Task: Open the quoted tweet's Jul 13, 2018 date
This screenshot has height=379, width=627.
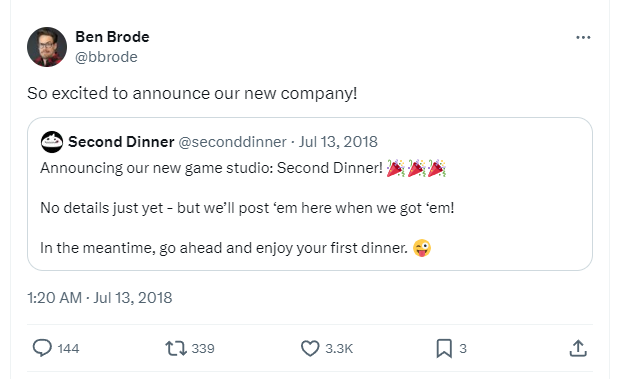Action: (x=338, y=142)
